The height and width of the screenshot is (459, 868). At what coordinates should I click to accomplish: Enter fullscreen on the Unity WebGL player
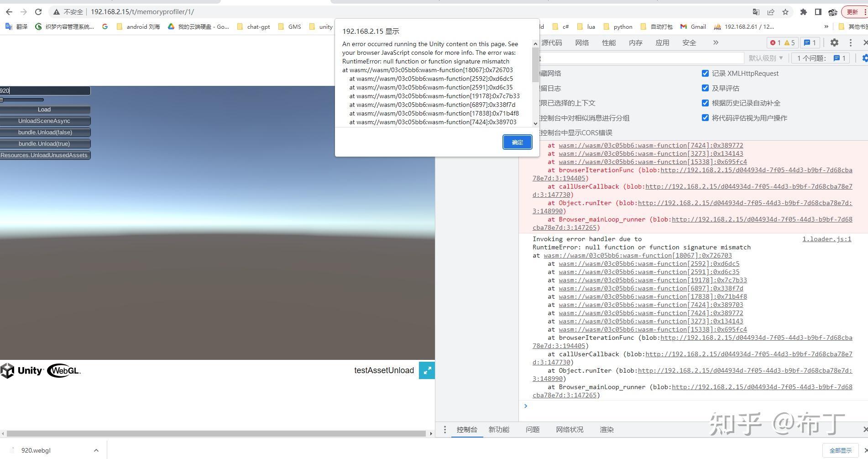coord(427,370)
